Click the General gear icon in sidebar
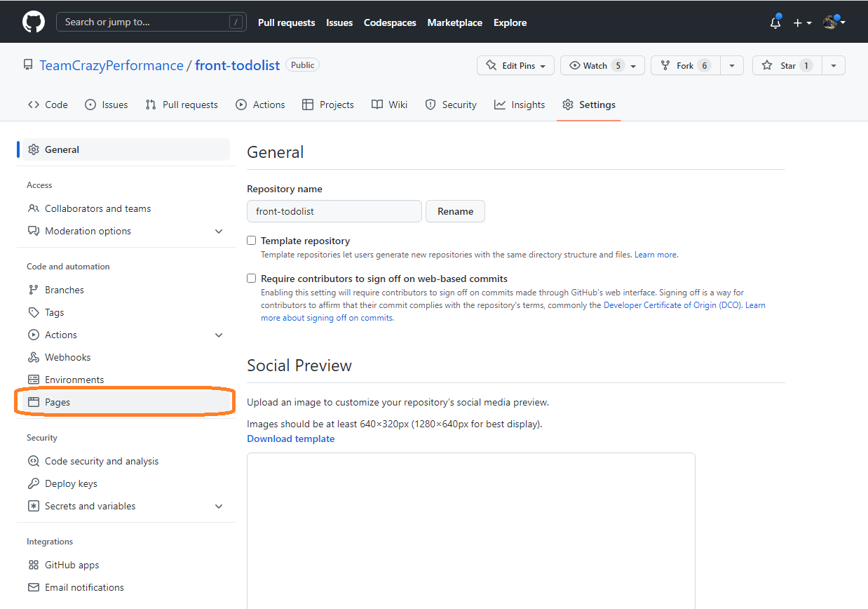Image resolution: width=868 pixels, height=609 pixels. click(x=34, y=149)
